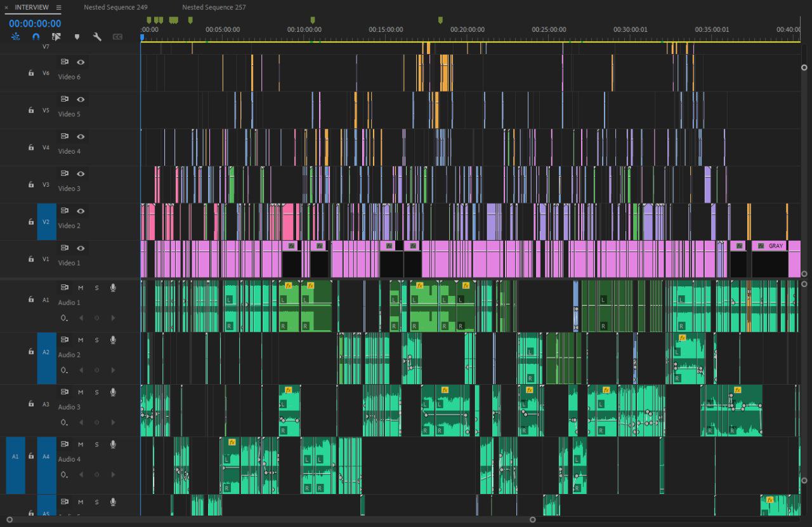Open the INTERVIEW panel hamburger menu

coord(58,8)
